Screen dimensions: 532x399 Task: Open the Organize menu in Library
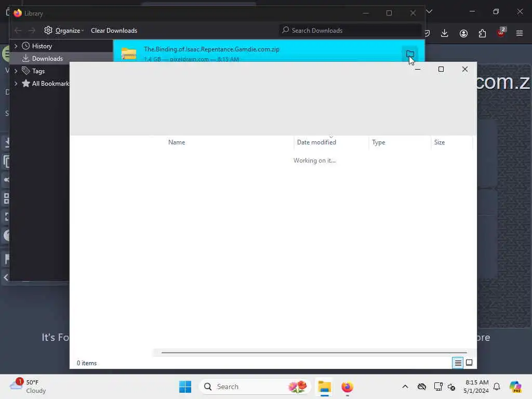point(64,31)
